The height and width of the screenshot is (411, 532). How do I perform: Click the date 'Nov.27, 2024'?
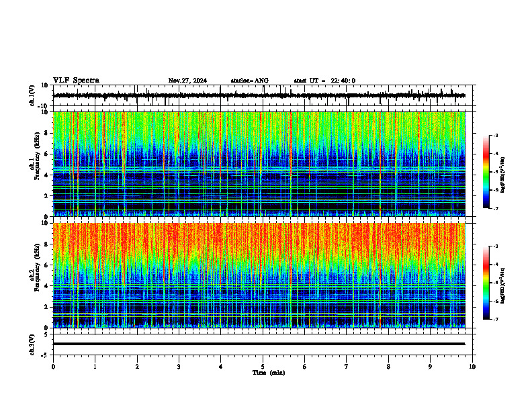(187, 81)
